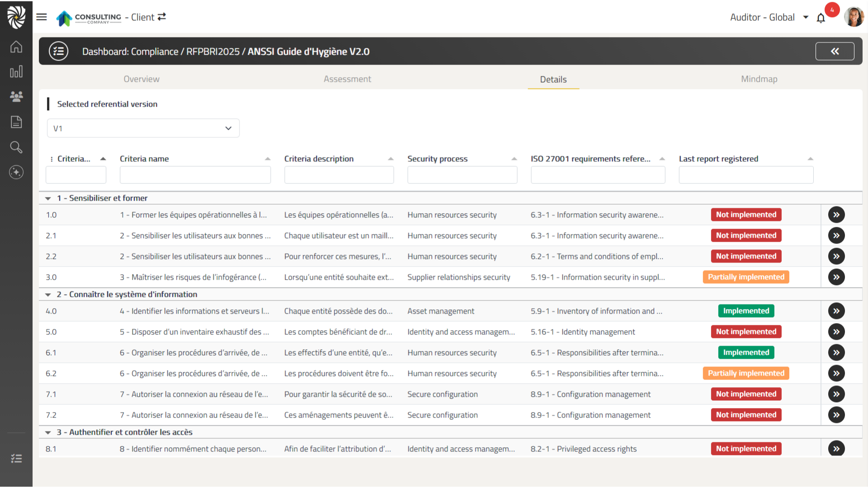The width and height of the screenshot is (868, 488).
Task: Open the bar chart dashboard icon
Action: [x=16, y=72]
